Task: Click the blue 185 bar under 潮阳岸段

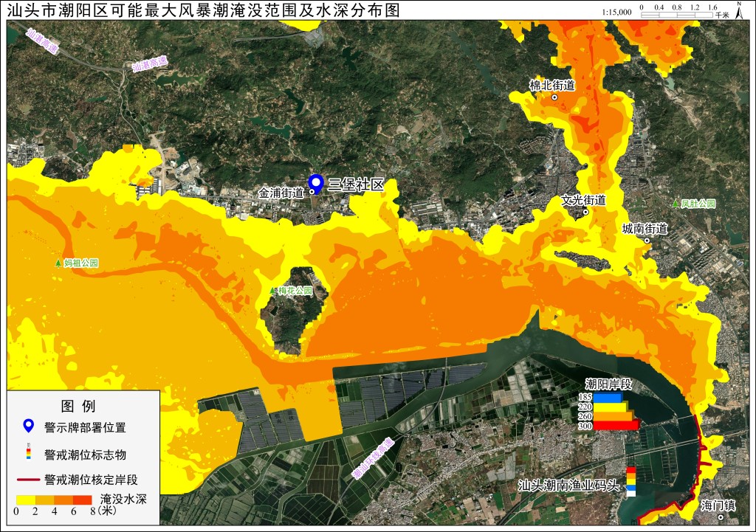Action: tap(608, 398)
